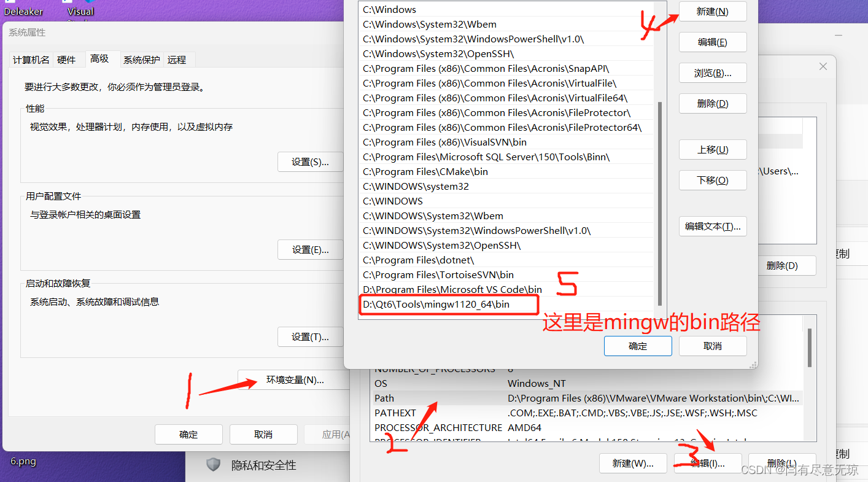The height and width of the screenshot is (482, 868).
Task: Click 删除(D) in the path editor
Action: pyautogui.click(x=713, y=103)
